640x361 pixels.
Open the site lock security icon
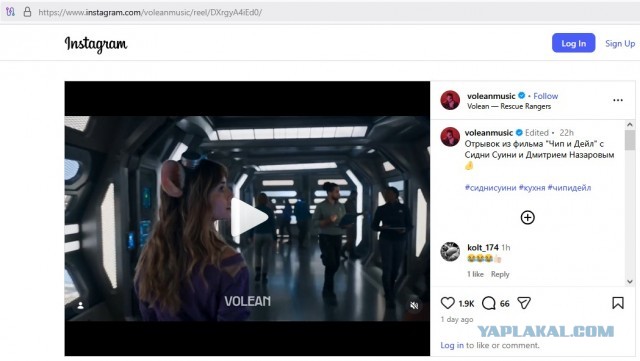[27, 12]
